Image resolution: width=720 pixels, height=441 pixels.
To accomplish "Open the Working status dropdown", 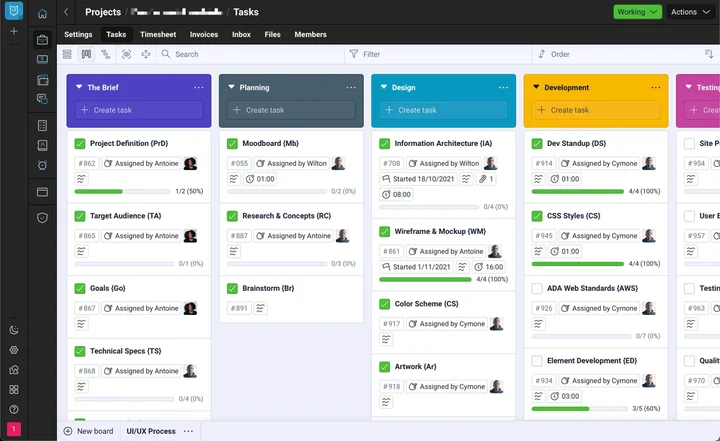I will (637, 12).
